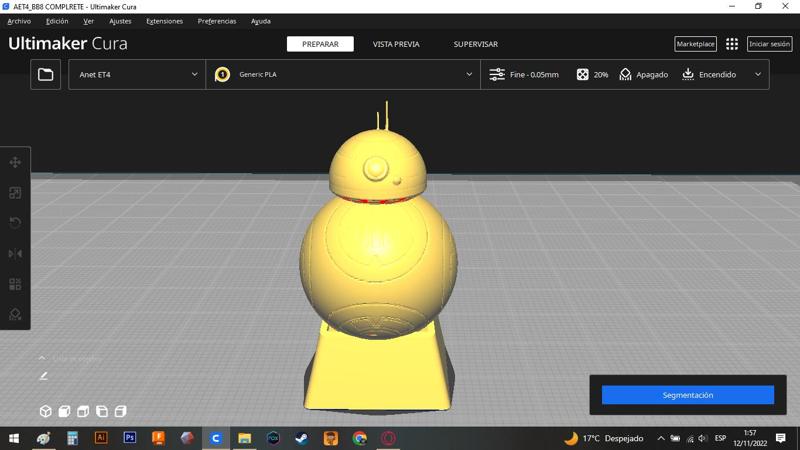The height and width of the screenshot is (450, 800).
Task: Click Iniciar sesión button
Action: tap(769, 44)
